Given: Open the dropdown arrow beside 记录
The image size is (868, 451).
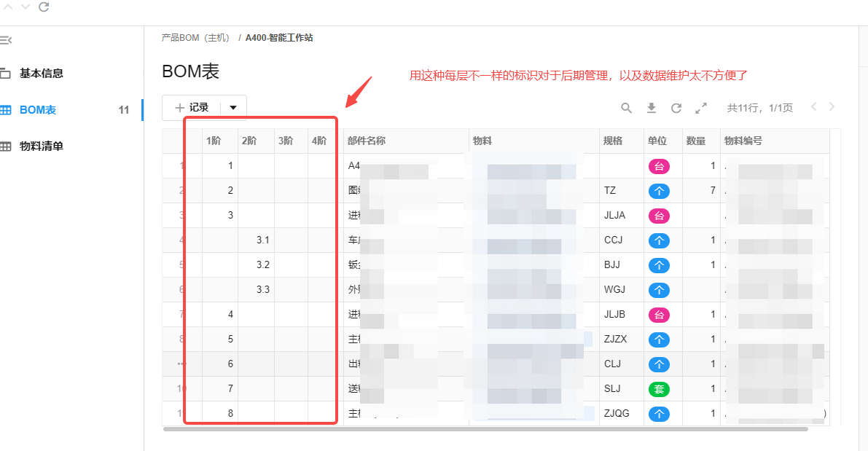Looking at the screenshot, I should pyautogui.click(x=233, y=108).
